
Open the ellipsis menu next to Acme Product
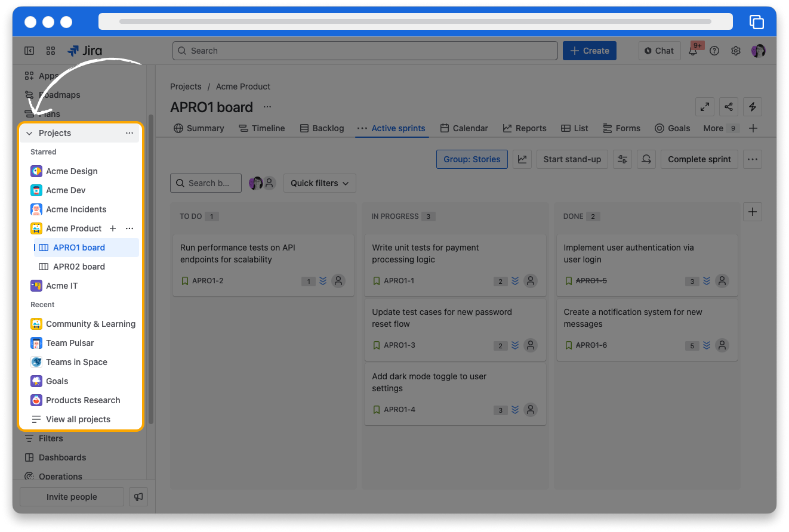[130, 228]
